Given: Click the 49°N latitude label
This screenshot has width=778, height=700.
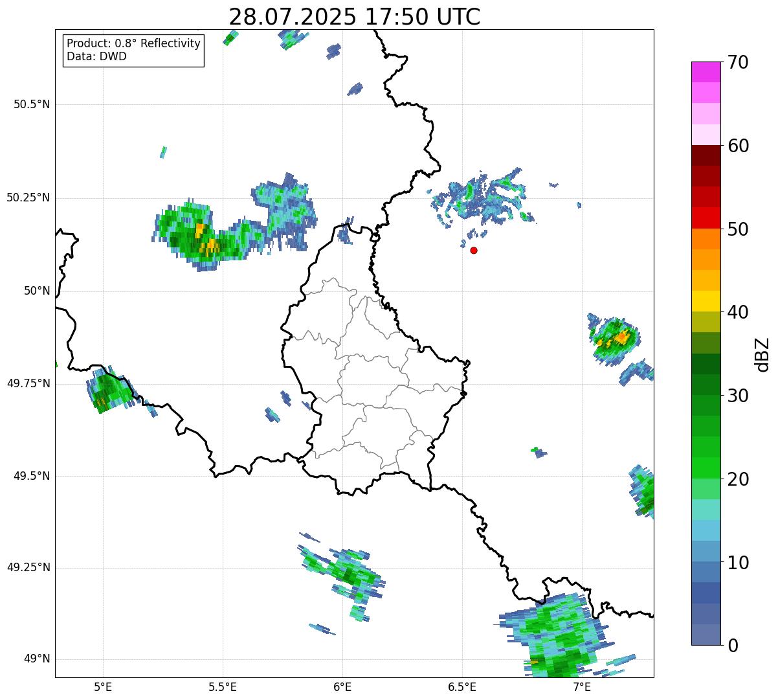Looking at the screenshot, I should 37,659.
